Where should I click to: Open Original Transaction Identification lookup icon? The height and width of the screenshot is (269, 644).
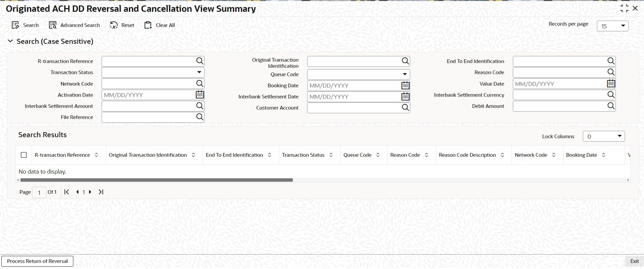(405, 61)
